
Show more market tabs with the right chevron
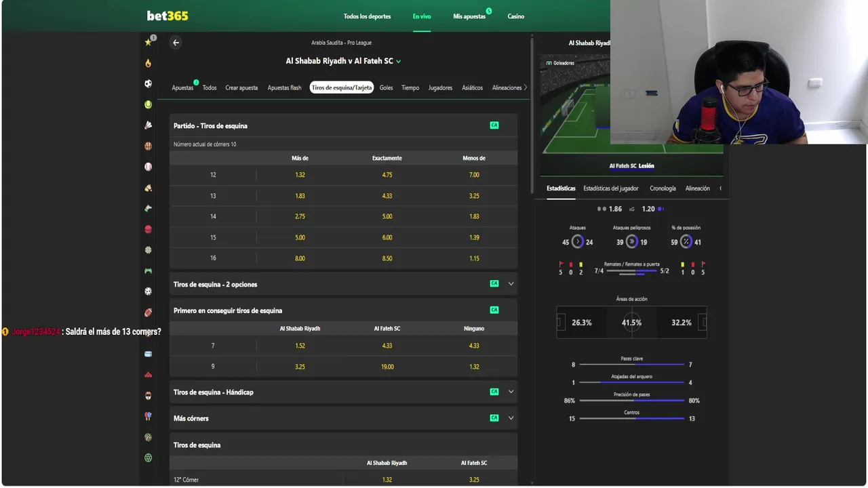tap(526, 87)
